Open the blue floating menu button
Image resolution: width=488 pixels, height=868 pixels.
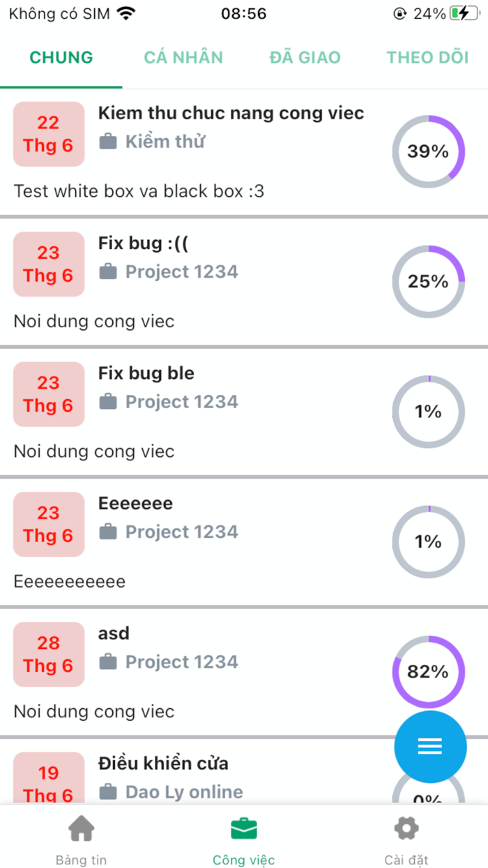click(x=430, y=747)
